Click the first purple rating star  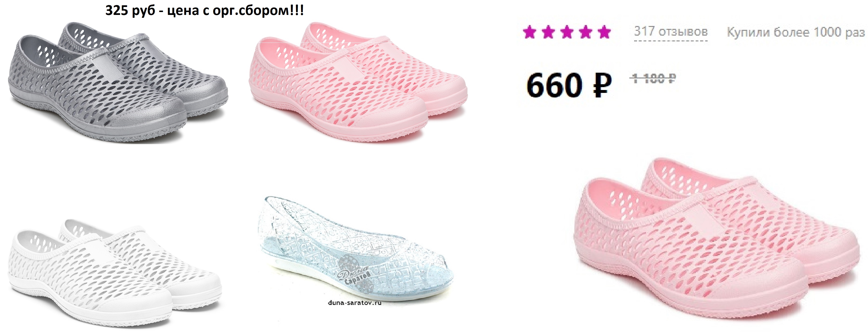pos(529,32)
